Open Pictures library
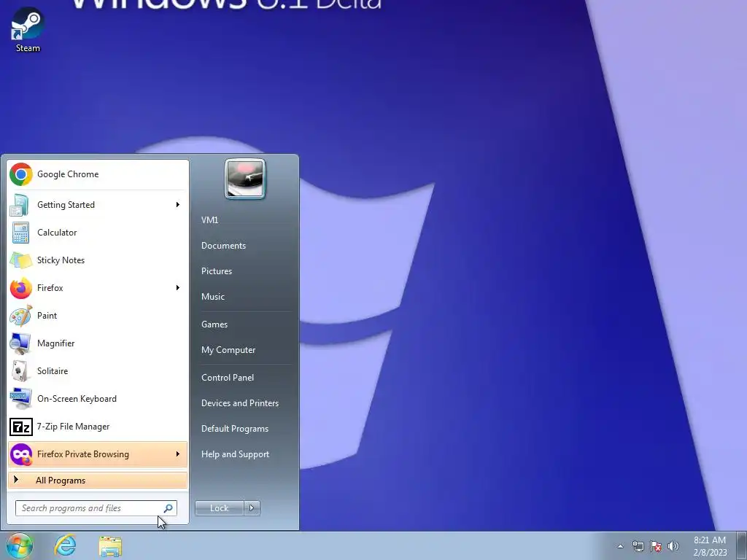 [216, 271]
